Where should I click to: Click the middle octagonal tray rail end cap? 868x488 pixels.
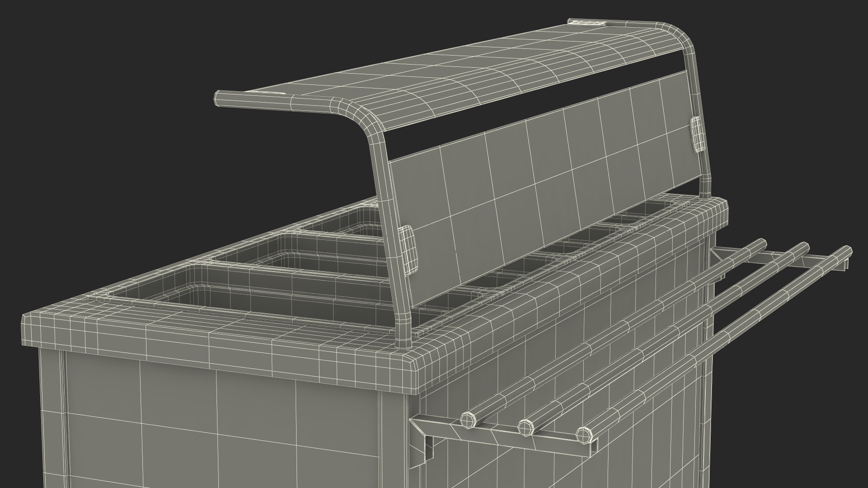(x=525, y=427)
